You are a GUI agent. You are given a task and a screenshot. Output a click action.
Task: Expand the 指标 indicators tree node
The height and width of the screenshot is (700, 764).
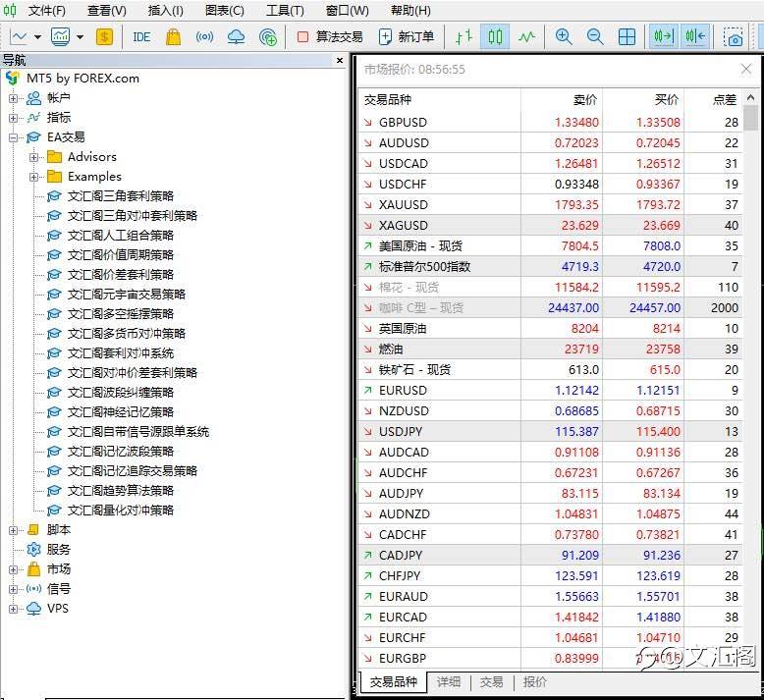13,118
